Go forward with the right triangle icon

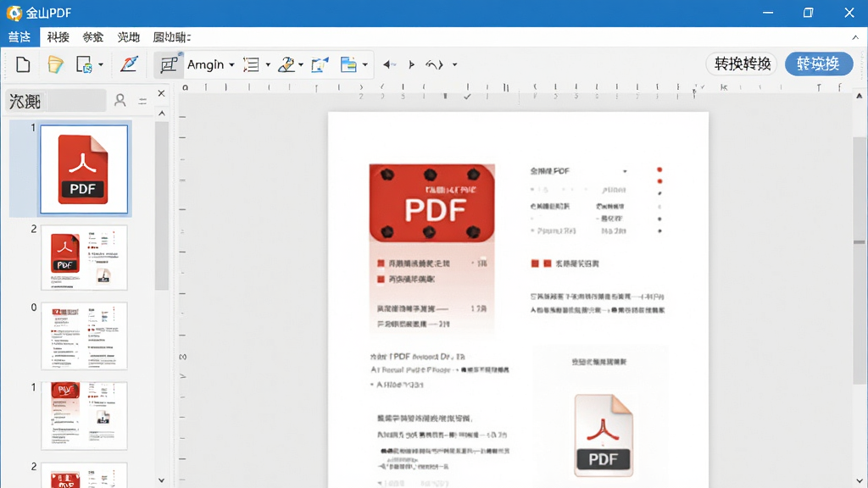(411, 64)
